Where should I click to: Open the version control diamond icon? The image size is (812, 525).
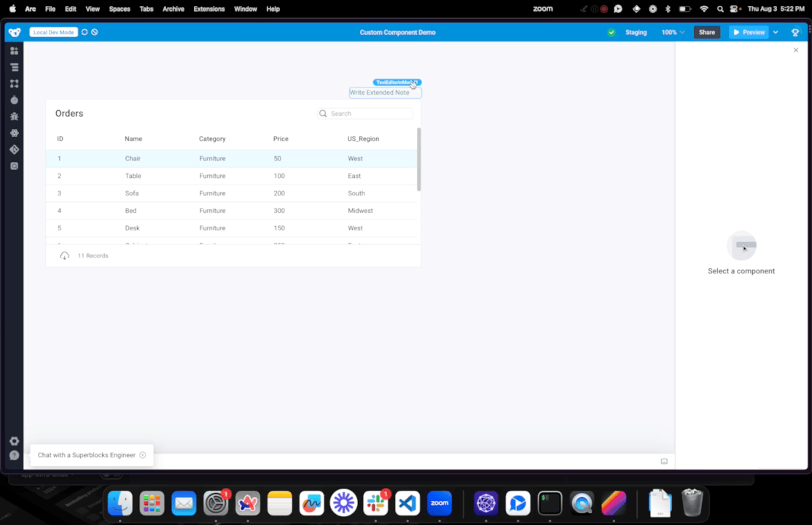(14, 149)
